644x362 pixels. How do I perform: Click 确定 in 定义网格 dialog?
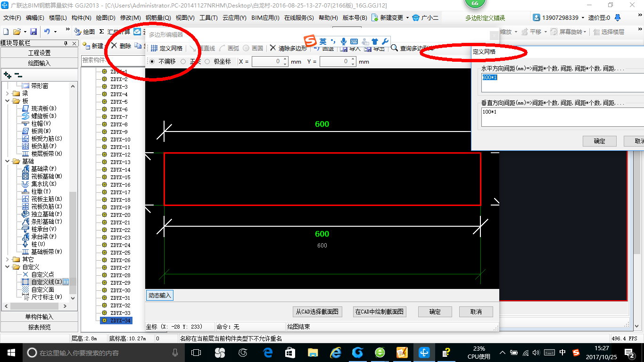[600, 141]
